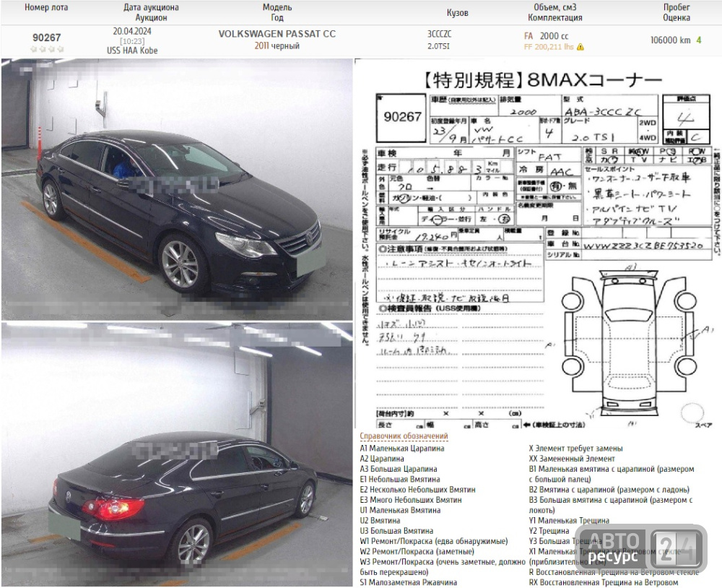Open the rear view photo of the car
This screenshot has height=588, width=722.
[x=177, y=454]
